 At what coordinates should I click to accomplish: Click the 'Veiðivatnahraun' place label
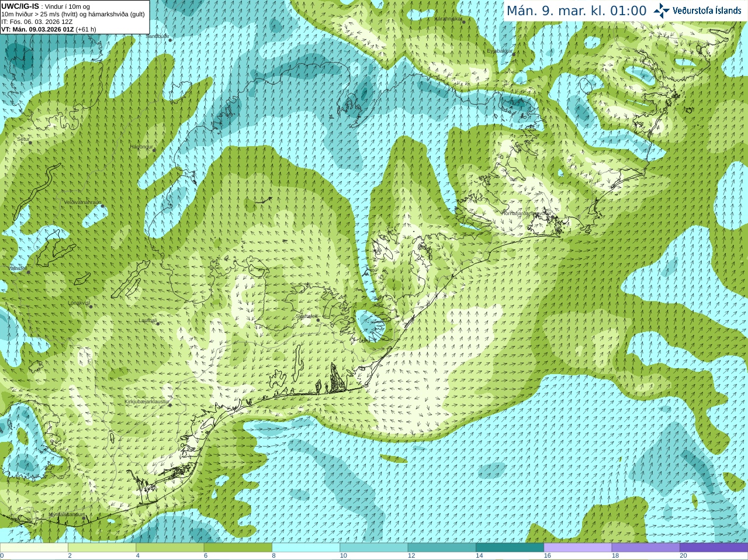[x=82, y=202]
